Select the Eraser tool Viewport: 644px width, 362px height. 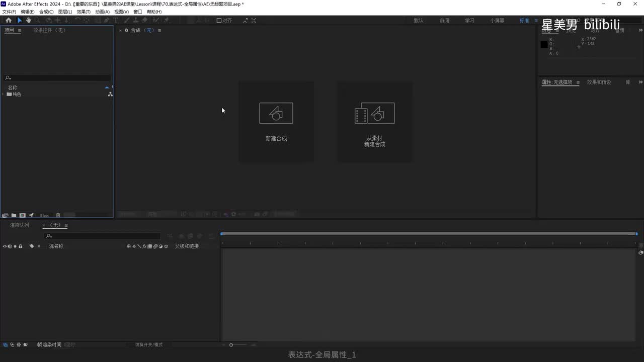(x=145, y=21)
